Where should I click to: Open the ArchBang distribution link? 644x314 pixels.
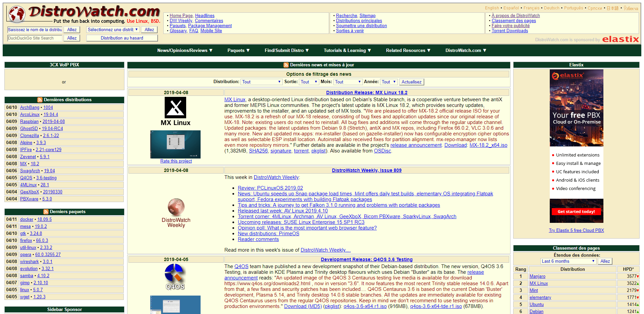click(30, 108)
